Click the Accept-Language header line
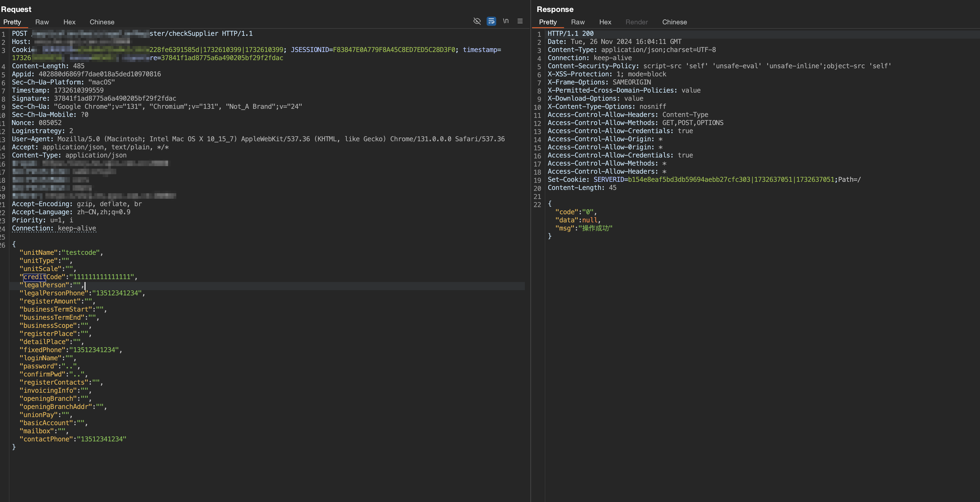This screenshot has width=980, height=502. click(x=71, y=212)
